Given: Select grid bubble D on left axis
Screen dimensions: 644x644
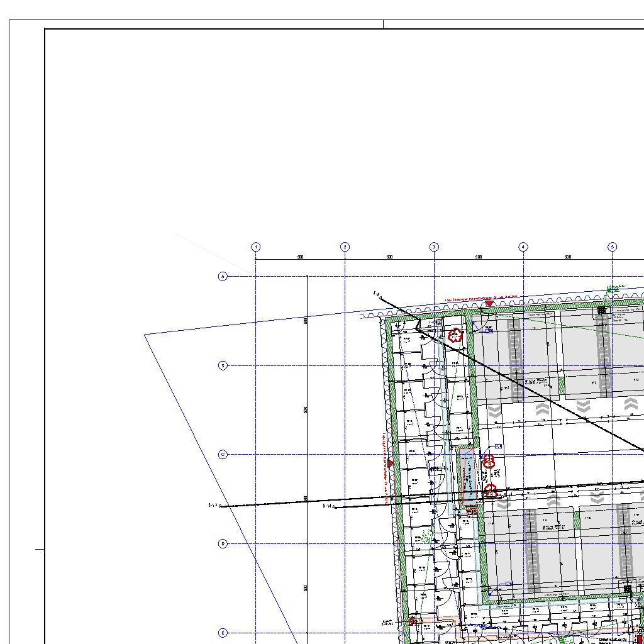Looking at the screenshot, I should click(x=223, y=544).
